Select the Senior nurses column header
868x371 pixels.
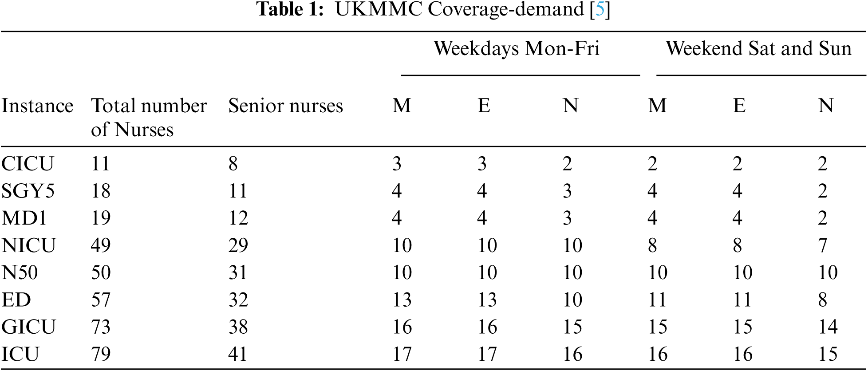pos(285,106)
